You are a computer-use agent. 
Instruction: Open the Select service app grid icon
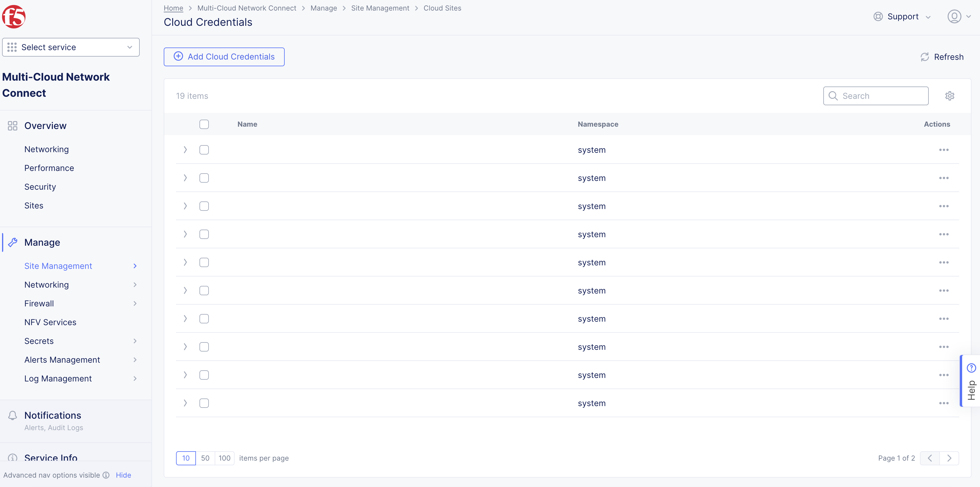tap(12, 47)
